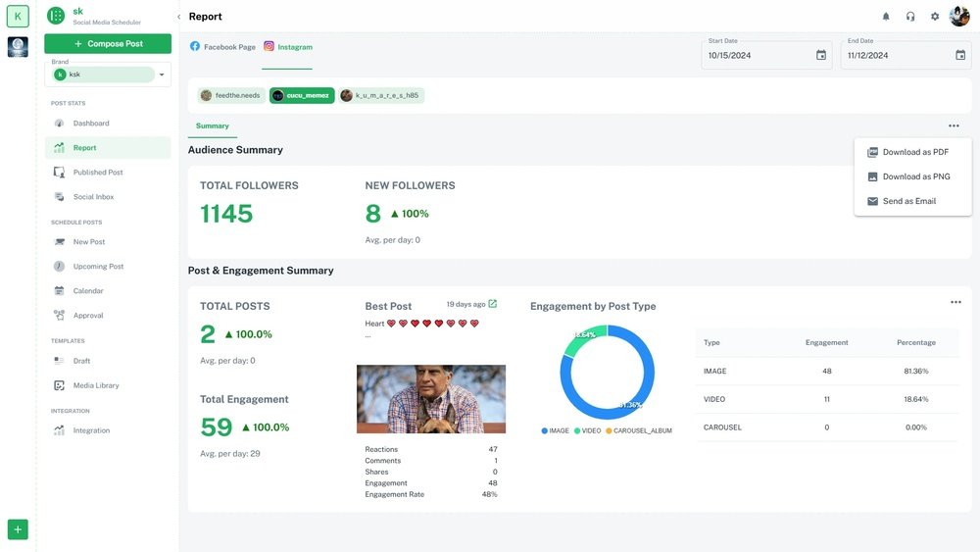Viewport: 980px width, 552px height.
Task: Click the Summary three-dot options menu
Action: tap(954, 125)
